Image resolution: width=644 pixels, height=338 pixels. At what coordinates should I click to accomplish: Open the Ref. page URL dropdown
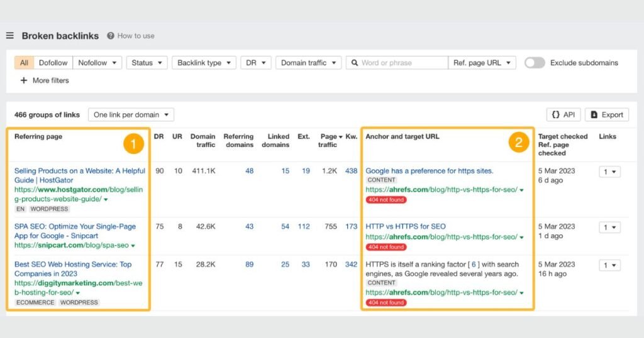tap(482, 63)
